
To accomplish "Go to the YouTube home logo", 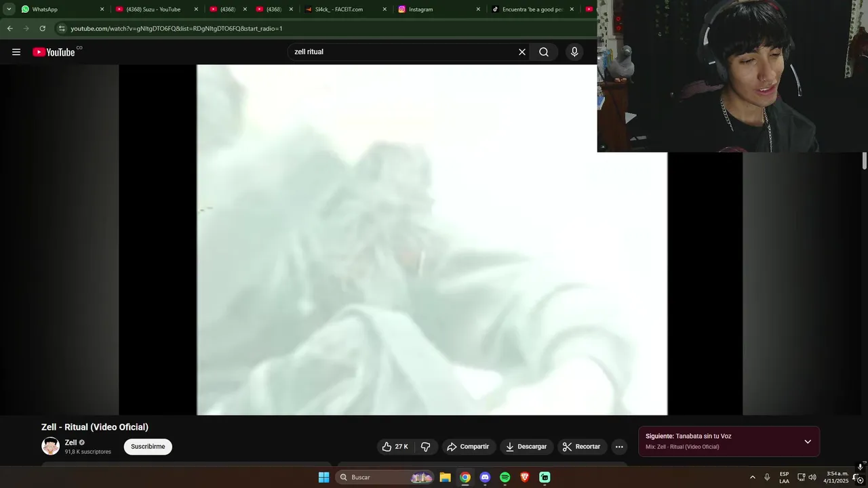I will [54, 52].
